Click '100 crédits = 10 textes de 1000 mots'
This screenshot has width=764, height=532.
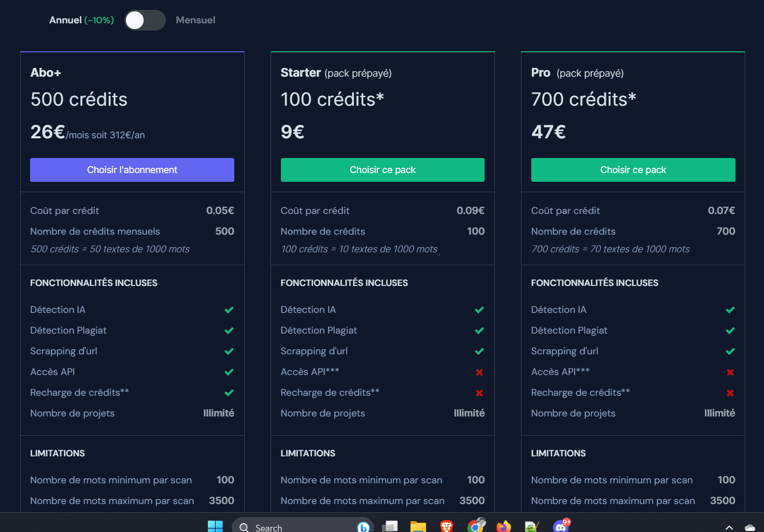(359, 249)
